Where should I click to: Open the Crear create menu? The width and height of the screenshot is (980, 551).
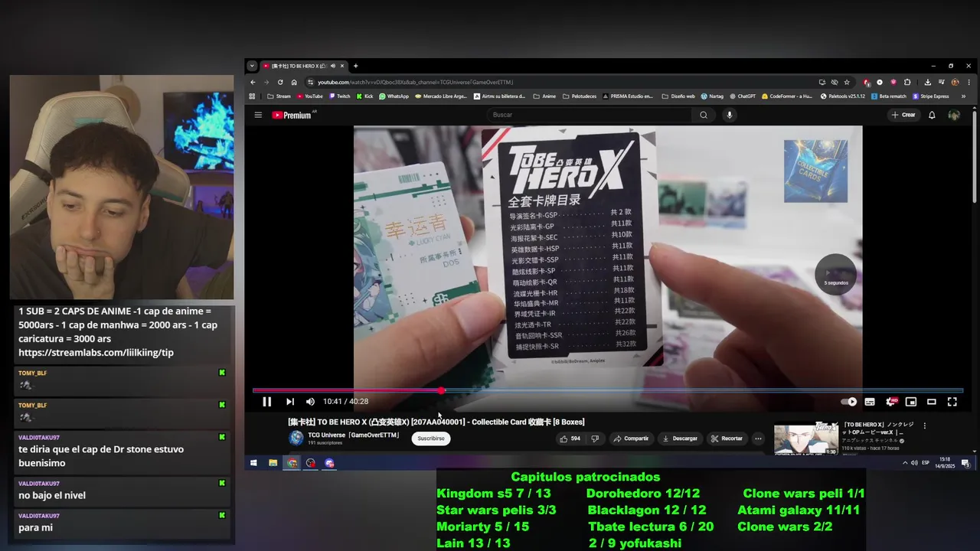903,115
